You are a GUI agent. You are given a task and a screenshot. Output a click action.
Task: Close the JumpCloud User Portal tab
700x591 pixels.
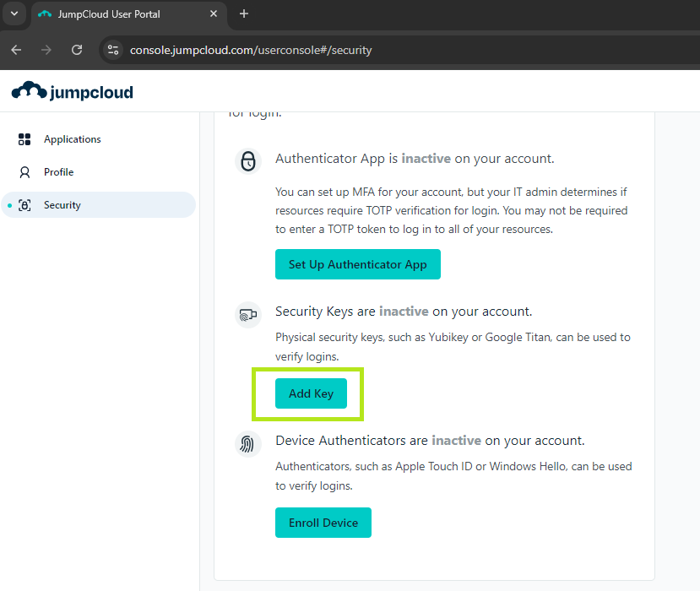(x=214, y=14)
